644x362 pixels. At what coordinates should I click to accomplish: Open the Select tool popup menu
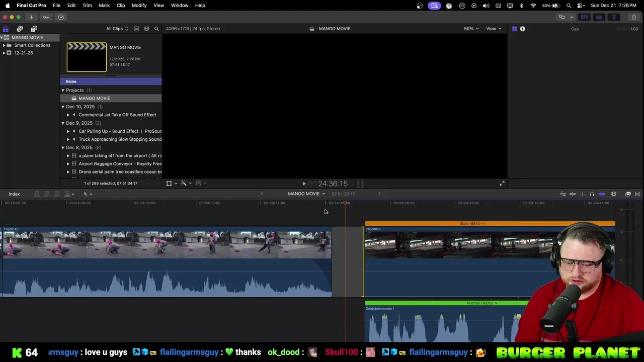point(88,194)
